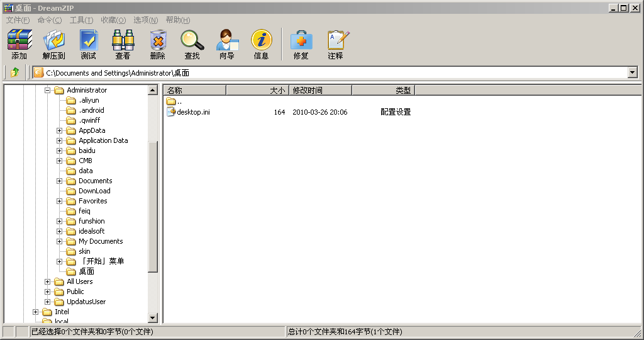Select the 桌面 folder in the tree
This screenshot has width=644, height=340.
click(86, 271)
